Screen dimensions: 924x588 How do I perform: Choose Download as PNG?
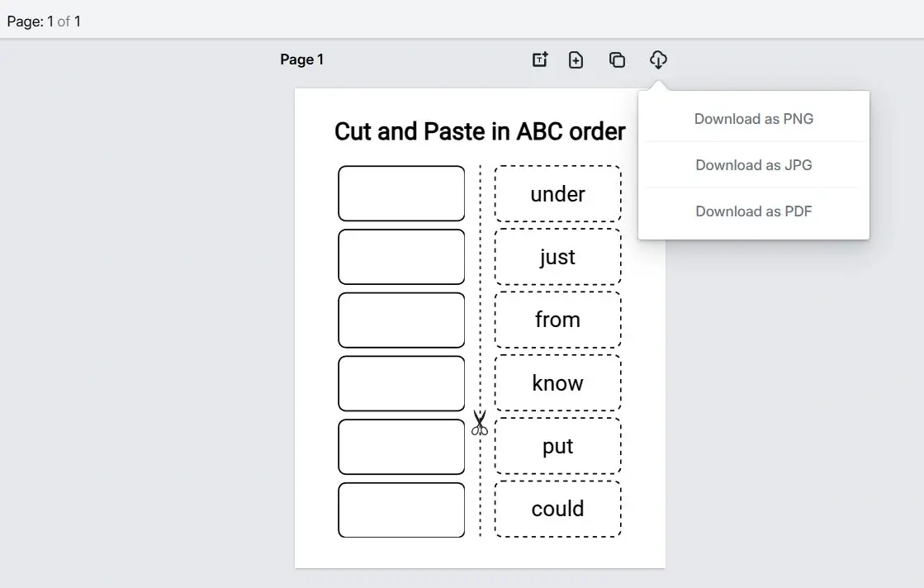point(754,119)
